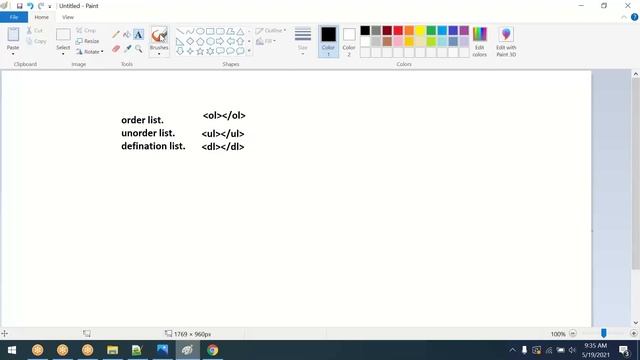This screenshot has width=640, height=360.
Task: Switch to the Home tab
Action: click(x=42, y=17)
